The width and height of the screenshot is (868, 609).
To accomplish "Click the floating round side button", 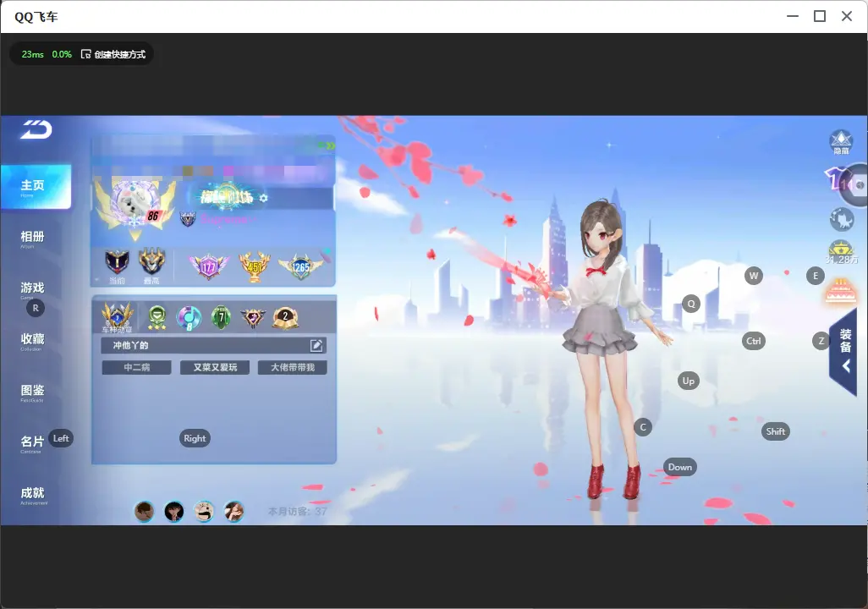I will [x=857, y=185].
